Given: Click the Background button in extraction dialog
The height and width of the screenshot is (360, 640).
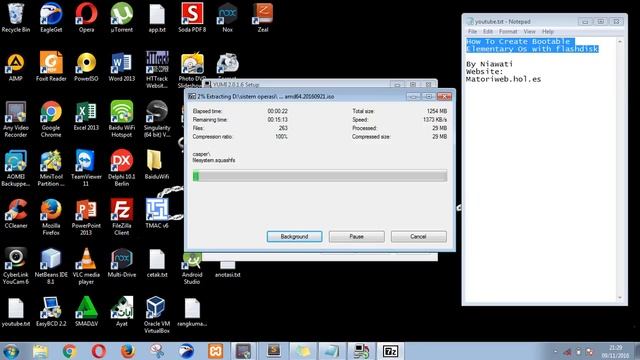Looking at the screenshot, I should [x=294, y=236].
